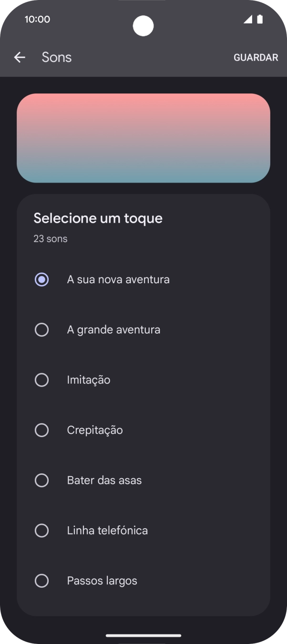Tap the gradient preview banner
This screenshot has width=287, height=644.
(143, 138)
